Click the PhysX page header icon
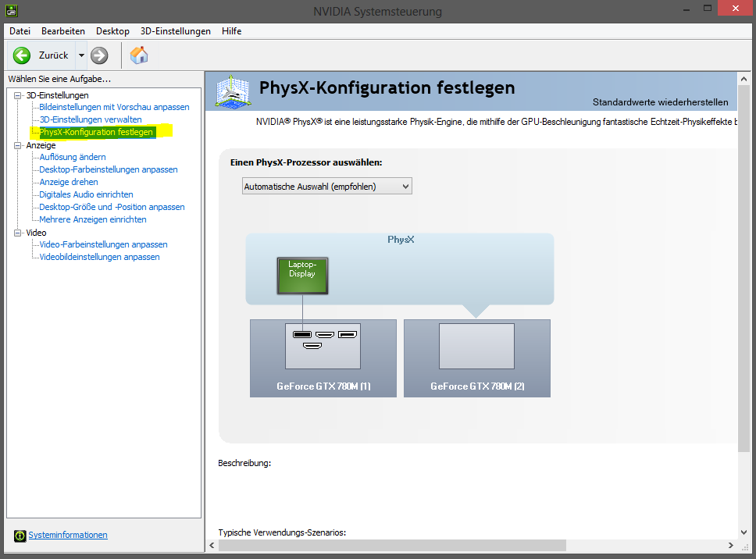The width and height of the screenshot is (756, 559). click(x=233, y=91)
